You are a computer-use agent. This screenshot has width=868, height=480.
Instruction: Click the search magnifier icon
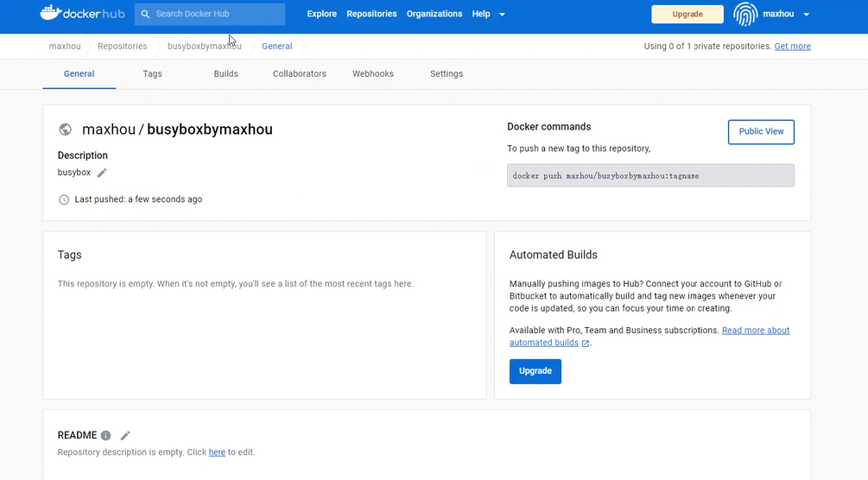pos(145,14)
